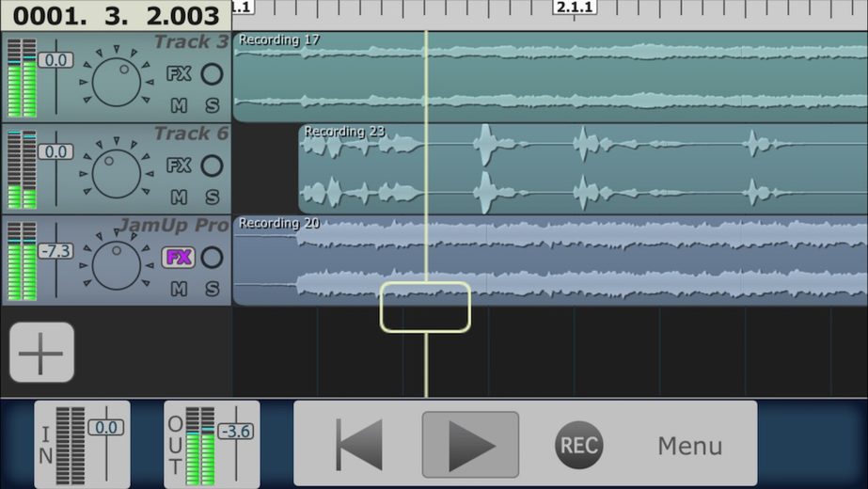868x489 pixels.
Task: Select the Recording 23 clip
Action: 583,169
